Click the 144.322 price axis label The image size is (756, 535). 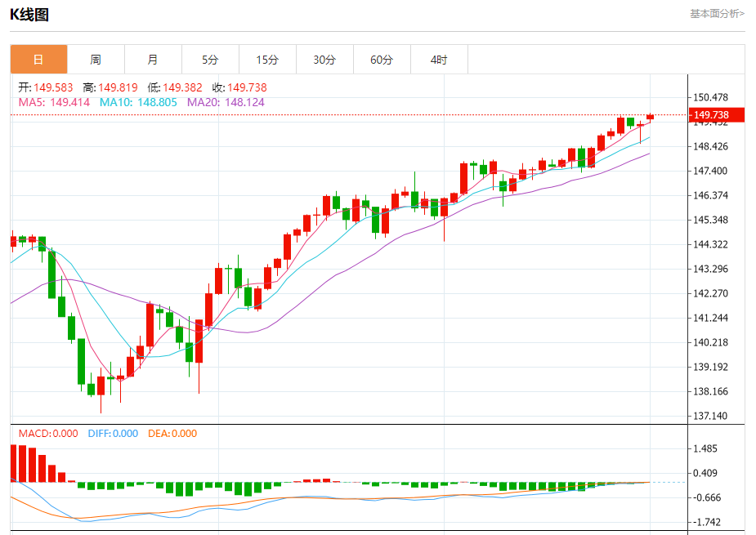(711, 244)
